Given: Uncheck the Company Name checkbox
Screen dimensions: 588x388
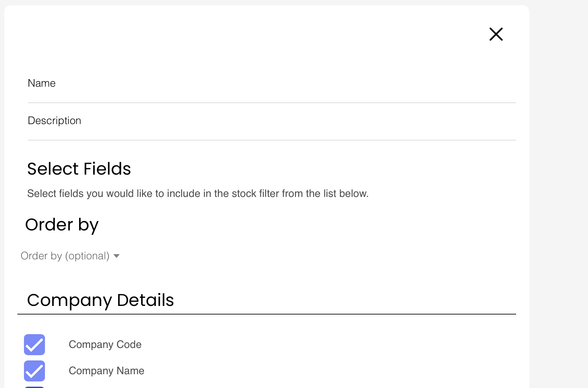Looking at the screenshot, I should click(34, 371).
